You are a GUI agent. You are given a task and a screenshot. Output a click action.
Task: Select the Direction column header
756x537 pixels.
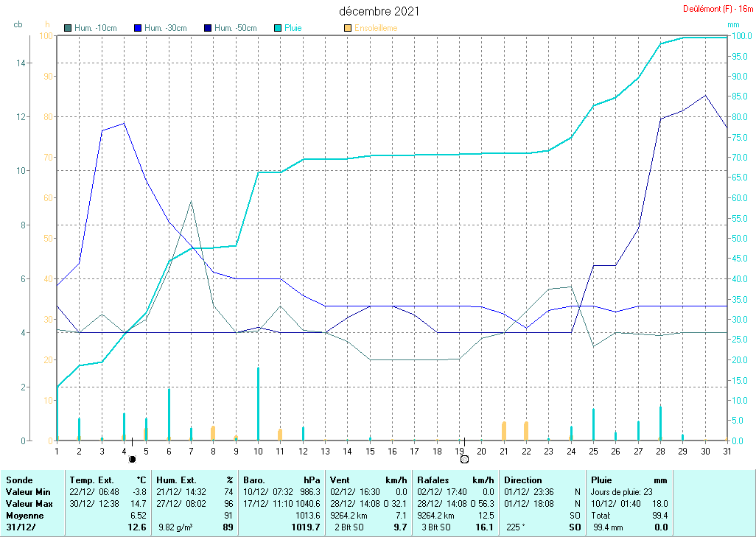click(523, 480)
